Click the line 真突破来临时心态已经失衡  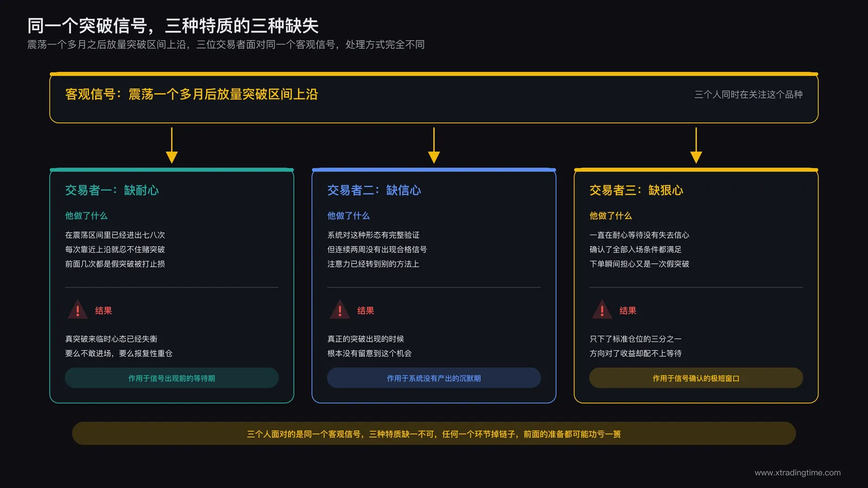pos(111,339)
